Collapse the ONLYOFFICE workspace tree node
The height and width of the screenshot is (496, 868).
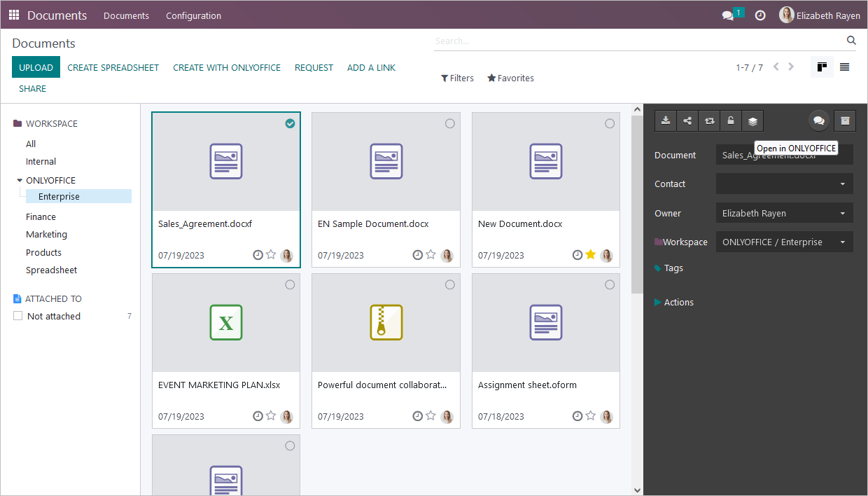click(x=20, y=180)
